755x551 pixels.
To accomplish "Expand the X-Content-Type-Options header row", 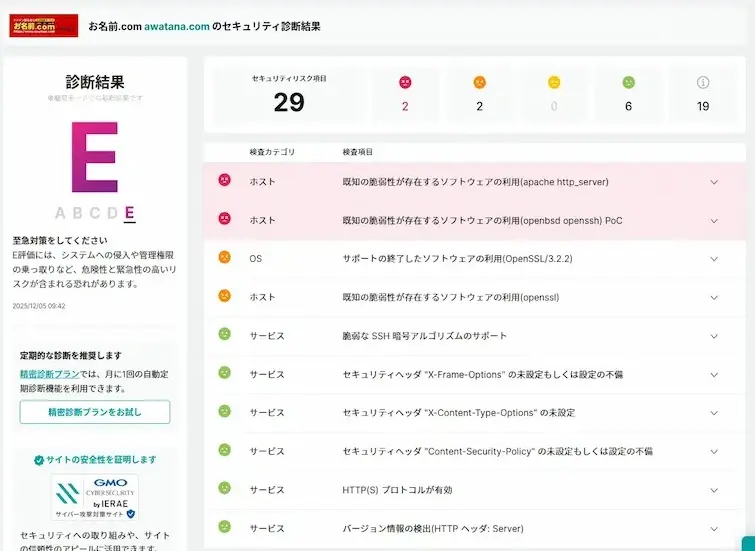I will tap(714, 413).
